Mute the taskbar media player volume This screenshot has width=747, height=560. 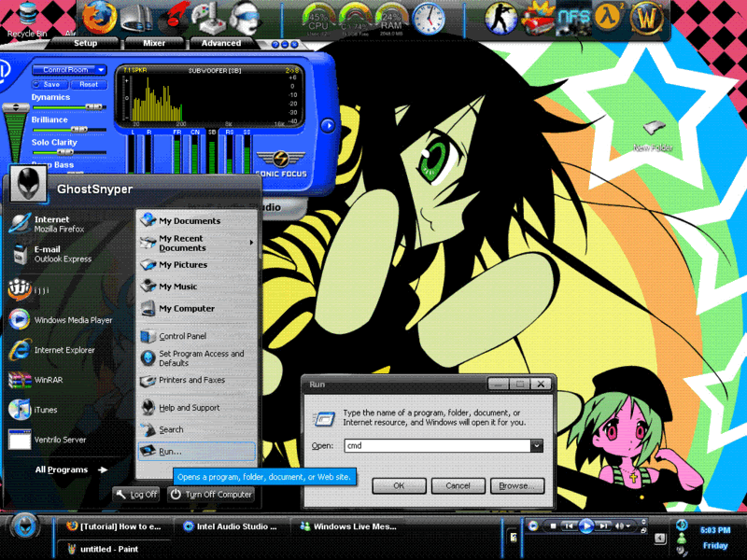pos(623,525)
